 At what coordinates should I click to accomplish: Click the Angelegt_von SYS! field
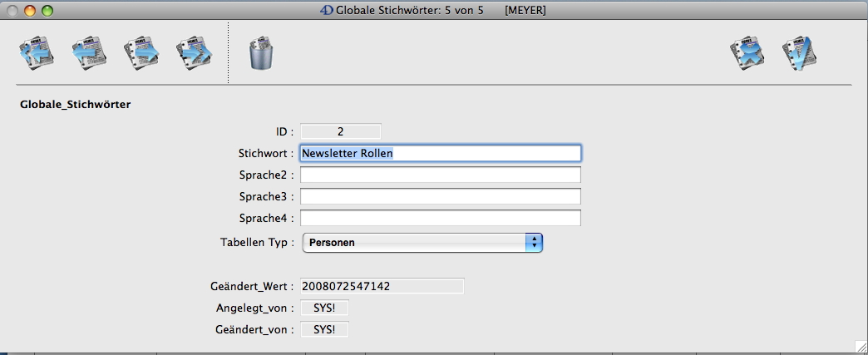pyautogui.click(x=324, y=308)
